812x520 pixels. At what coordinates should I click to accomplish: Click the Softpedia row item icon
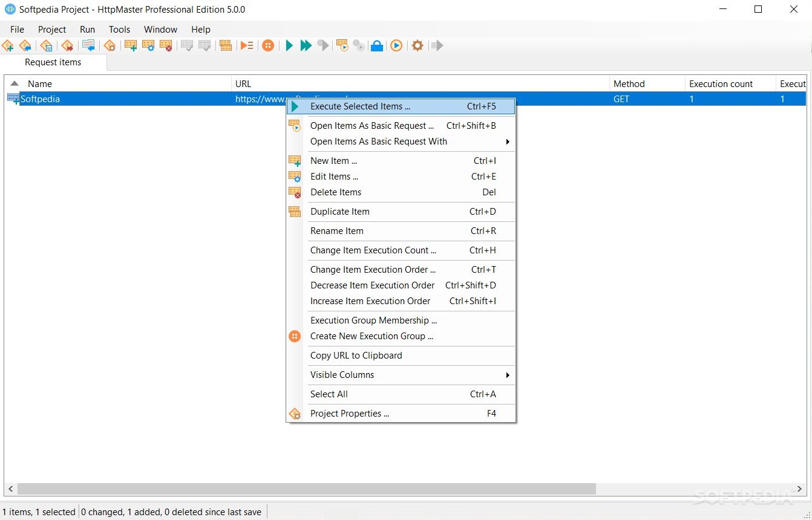pos(13,99)
